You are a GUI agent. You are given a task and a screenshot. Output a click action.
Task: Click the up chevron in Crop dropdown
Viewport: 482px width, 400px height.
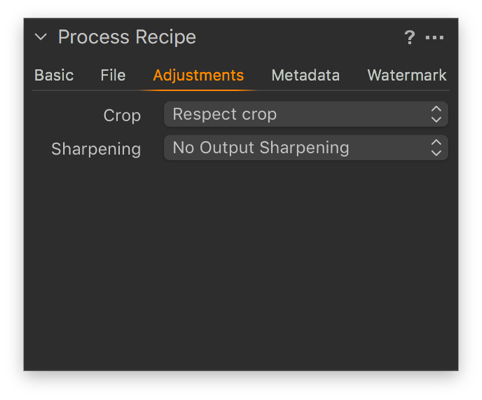pyautogui.click(x=436, y=109)
